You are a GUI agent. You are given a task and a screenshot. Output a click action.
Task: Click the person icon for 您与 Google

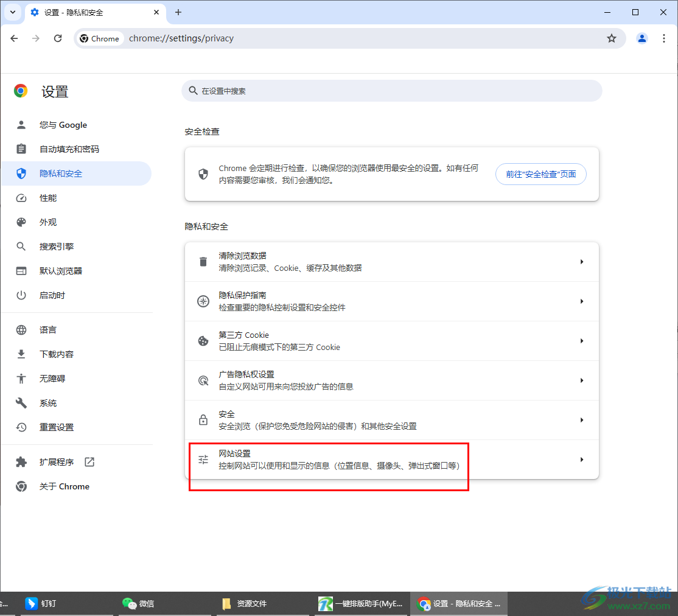21,125
